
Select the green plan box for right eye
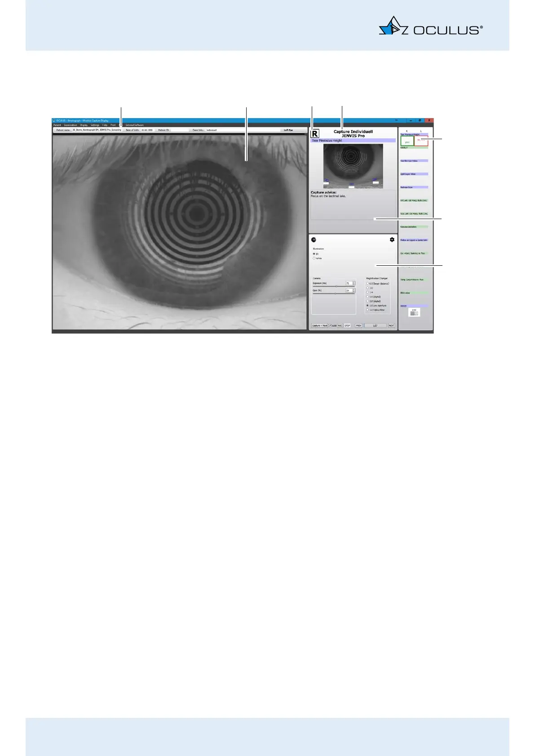click(x=407, y=141)
